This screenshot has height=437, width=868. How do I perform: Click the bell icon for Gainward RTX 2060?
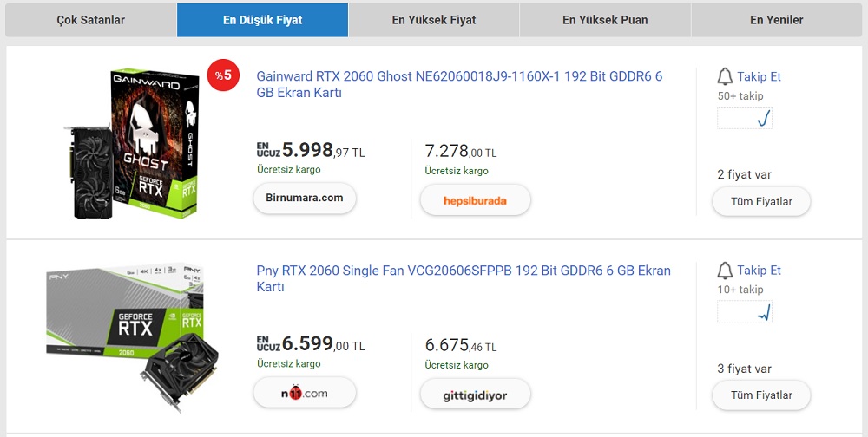pos(726,76)
